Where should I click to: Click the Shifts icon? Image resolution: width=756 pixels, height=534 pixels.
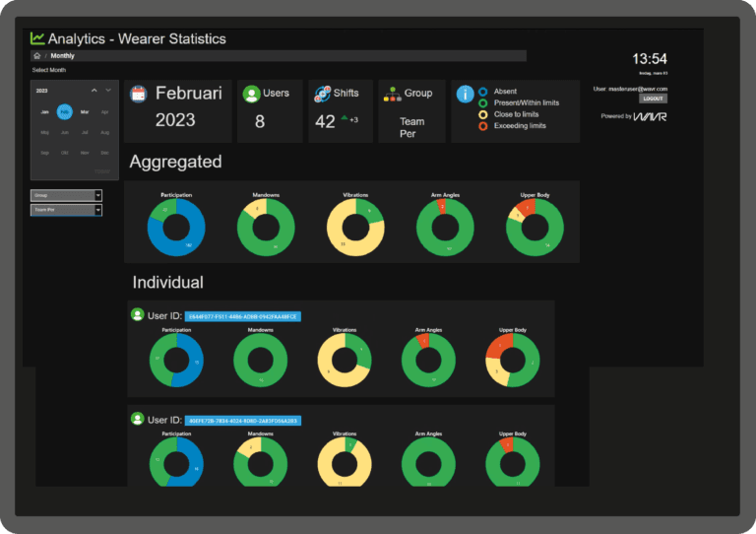[x=322, y=94]
